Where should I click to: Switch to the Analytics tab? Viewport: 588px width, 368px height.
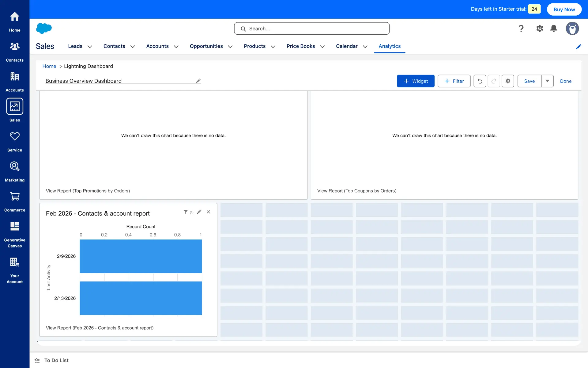(x=390, y=46)
